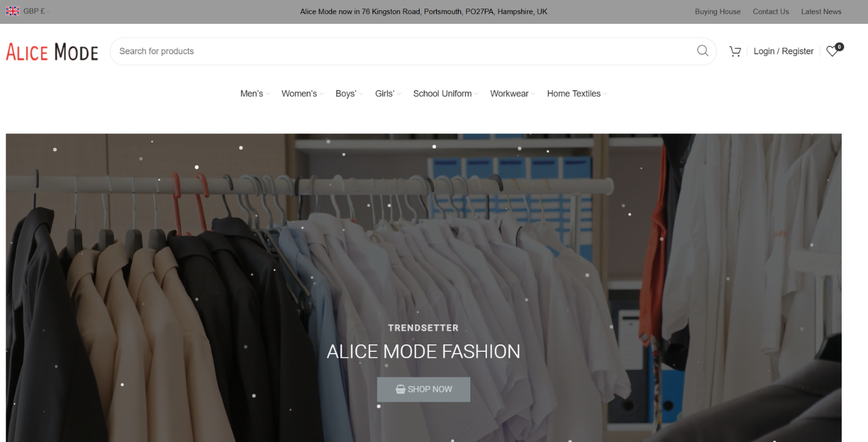Go to the Contact Us page

point(770,12)
